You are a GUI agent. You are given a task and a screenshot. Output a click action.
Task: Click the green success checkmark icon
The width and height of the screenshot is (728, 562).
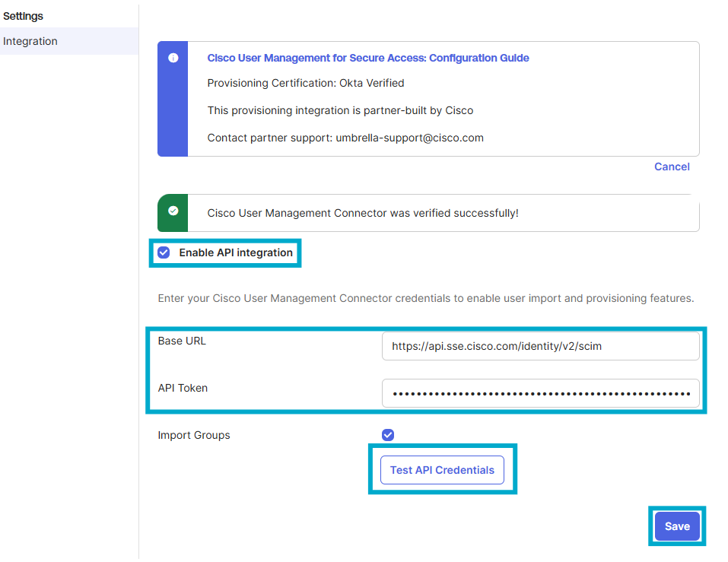click(173, 211)
